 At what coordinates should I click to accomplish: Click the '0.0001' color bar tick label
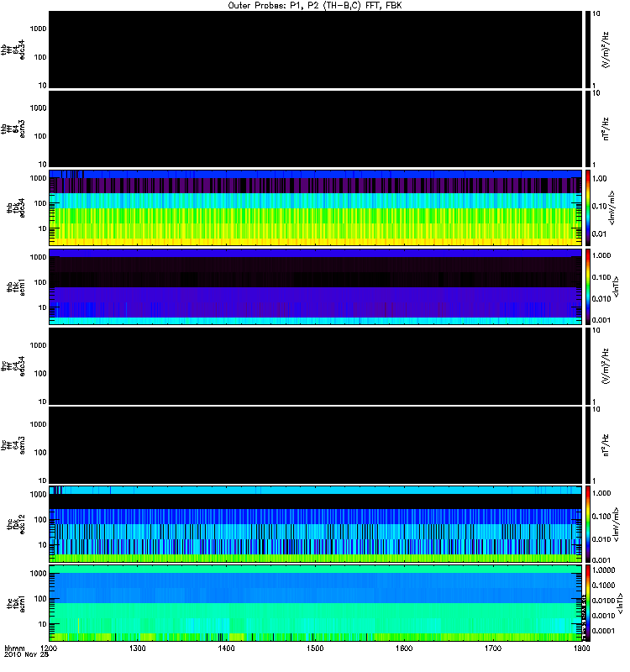604,631
